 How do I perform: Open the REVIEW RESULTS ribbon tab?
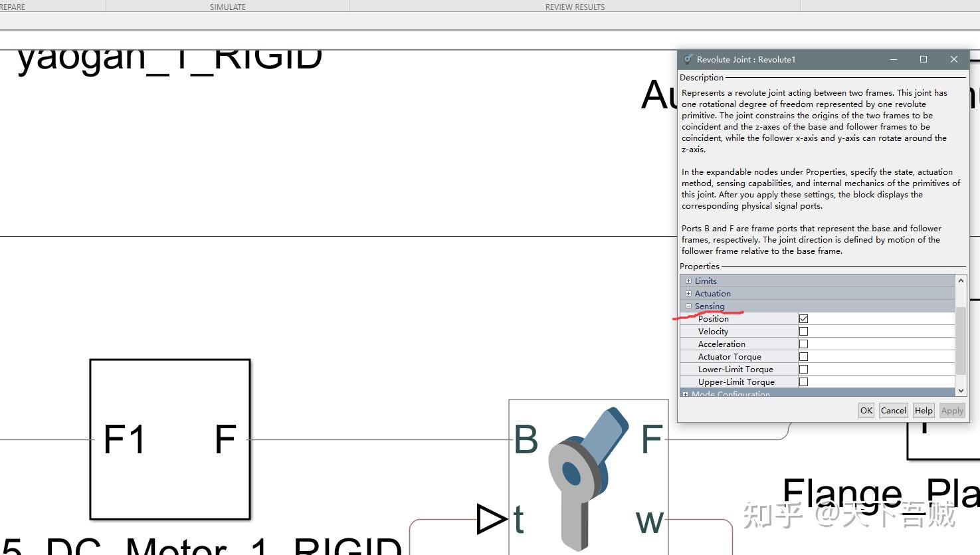575,7
